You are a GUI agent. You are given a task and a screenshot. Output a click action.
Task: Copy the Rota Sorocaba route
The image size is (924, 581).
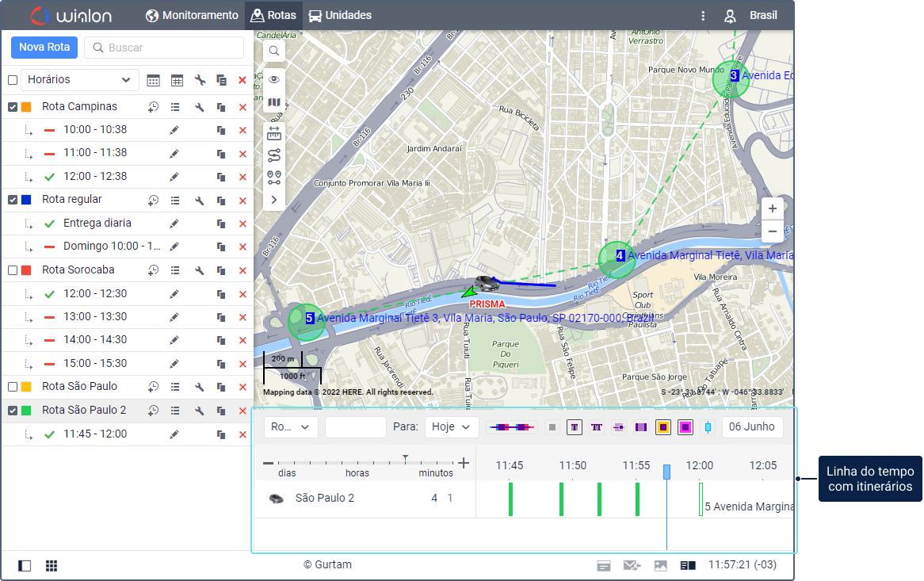pyautogui.click(x=221, y=270)
